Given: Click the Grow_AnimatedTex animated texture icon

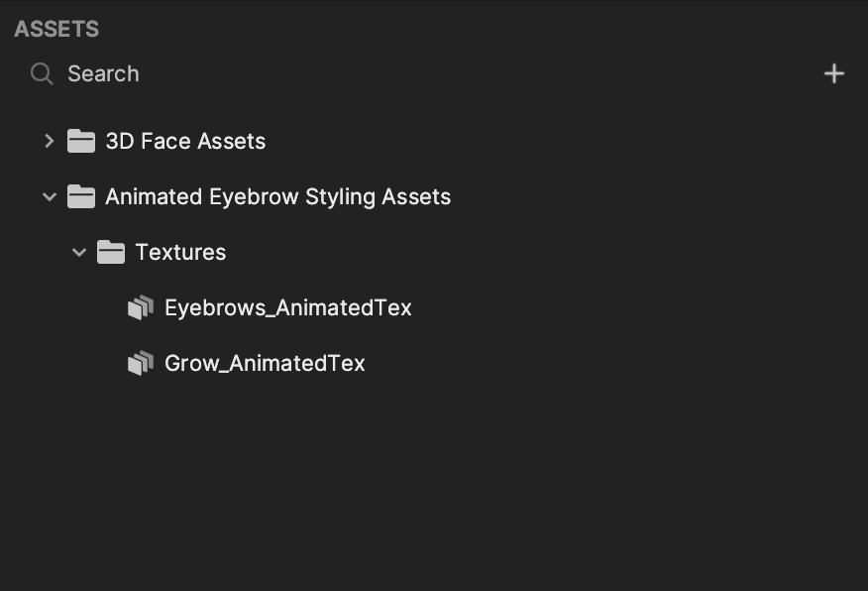Looking at the screenshot, I should click(x=141, y=363).
